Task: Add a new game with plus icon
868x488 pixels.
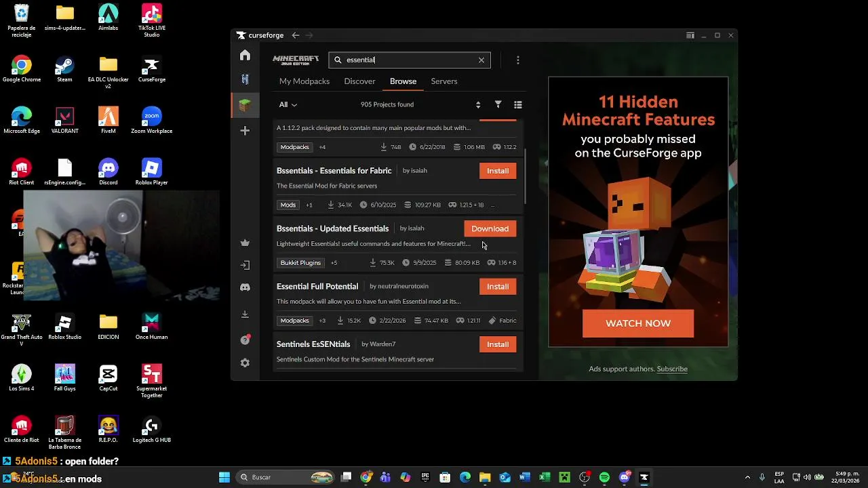Action: (245, 131)
